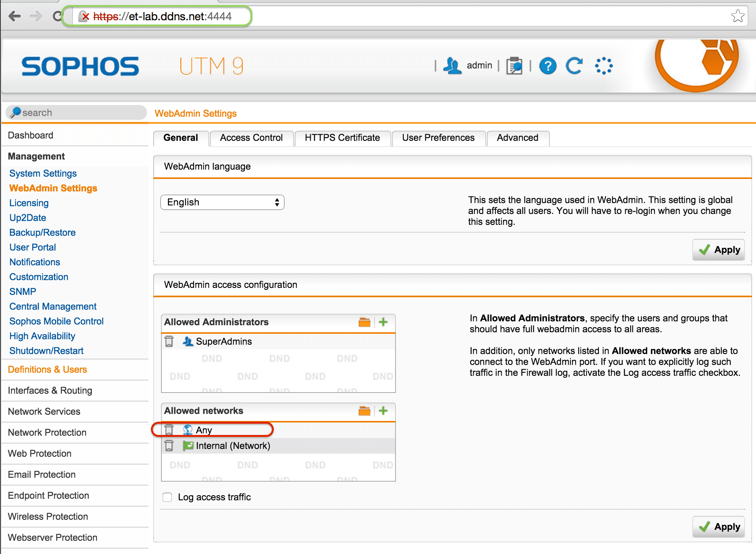Open Sophos Mobile Control
This screenshot has height=554, width=756.
click(x=56, y=321)
